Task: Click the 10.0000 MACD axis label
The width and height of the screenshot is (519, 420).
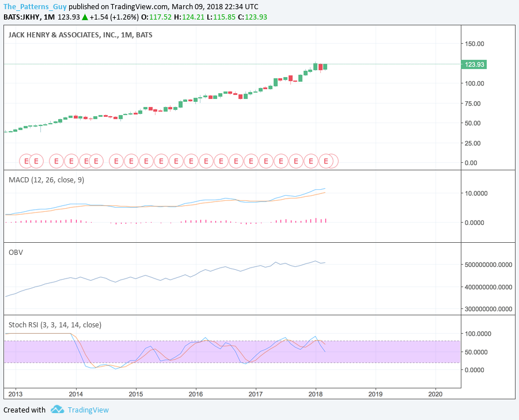Action: [x=476, y=193]
